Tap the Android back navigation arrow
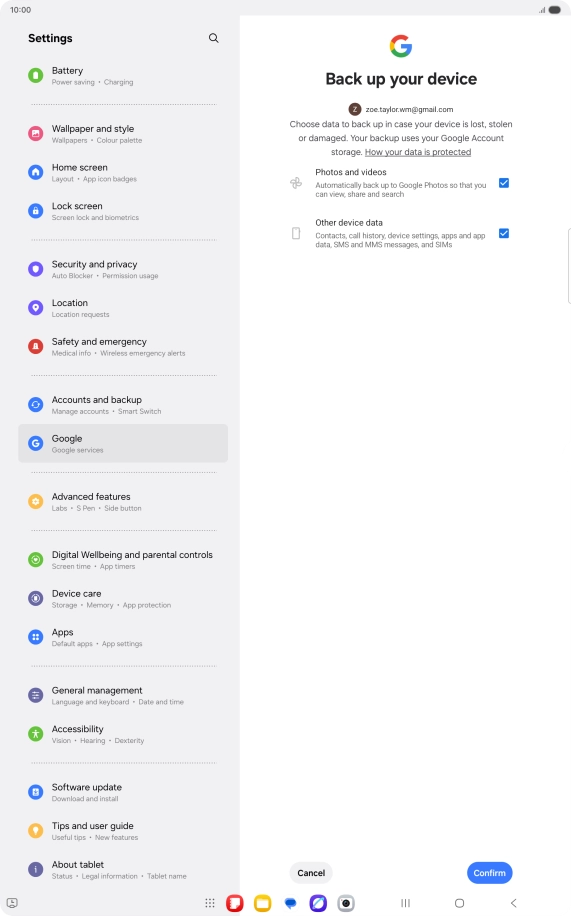This screenshot has height=916, width=571. pyautogui.click(x=513, y=903)
